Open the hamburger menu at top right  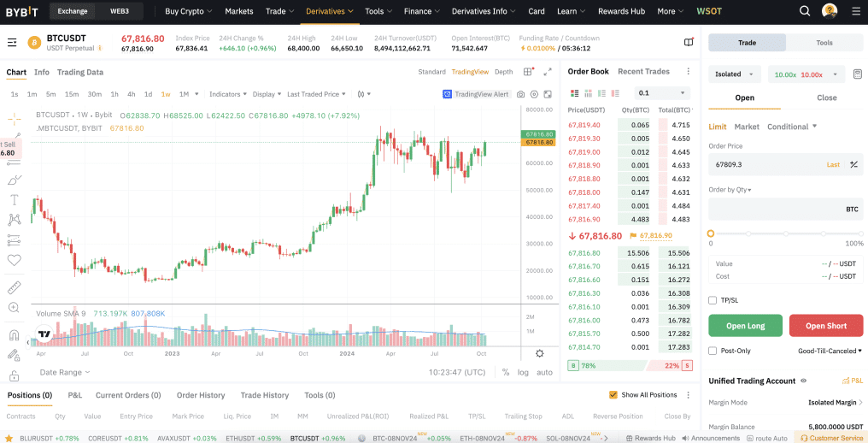pyautogui.click(x=856, y=11)
